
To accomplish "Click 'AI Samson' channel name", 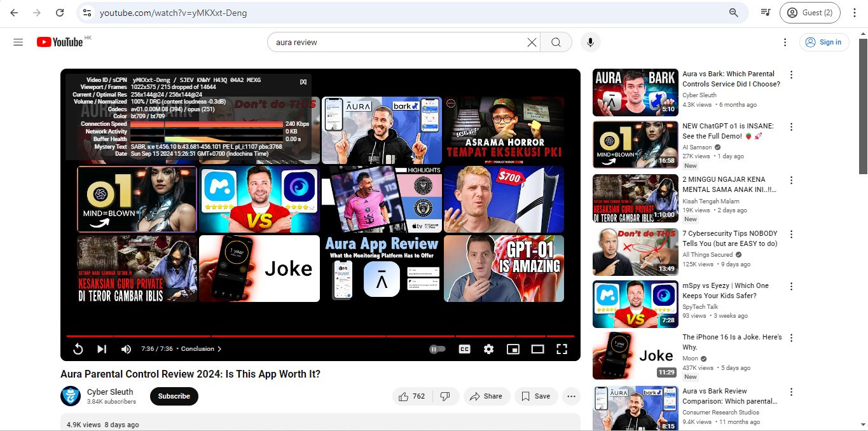I will tap(698, 147).
